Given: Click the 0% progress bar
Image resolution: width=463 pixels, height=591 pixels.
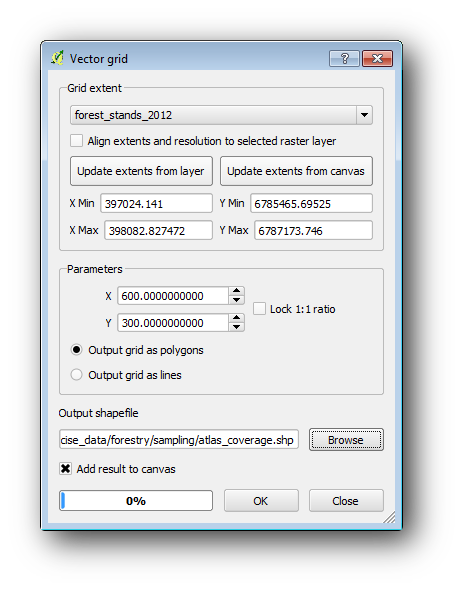Looking at the screenshot, I should 136,501.
